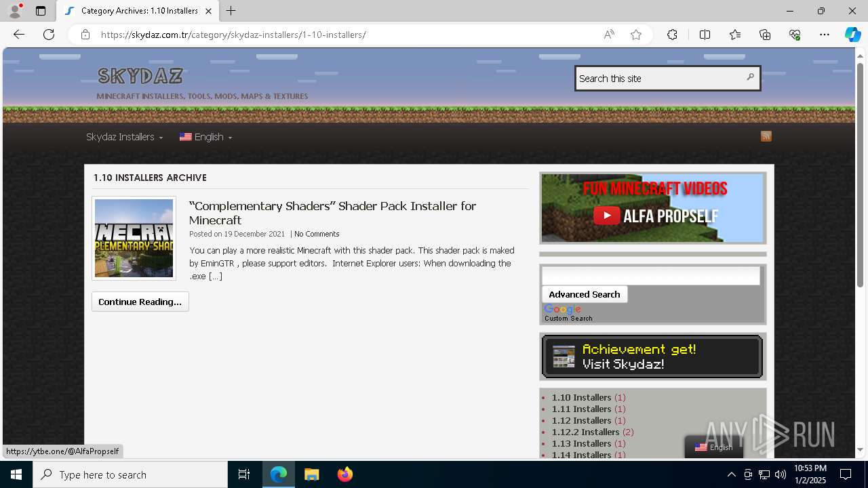View site information lock icon
Image resolution: width=868 pixels, height=488 pixels.
(x=85, y=35)
